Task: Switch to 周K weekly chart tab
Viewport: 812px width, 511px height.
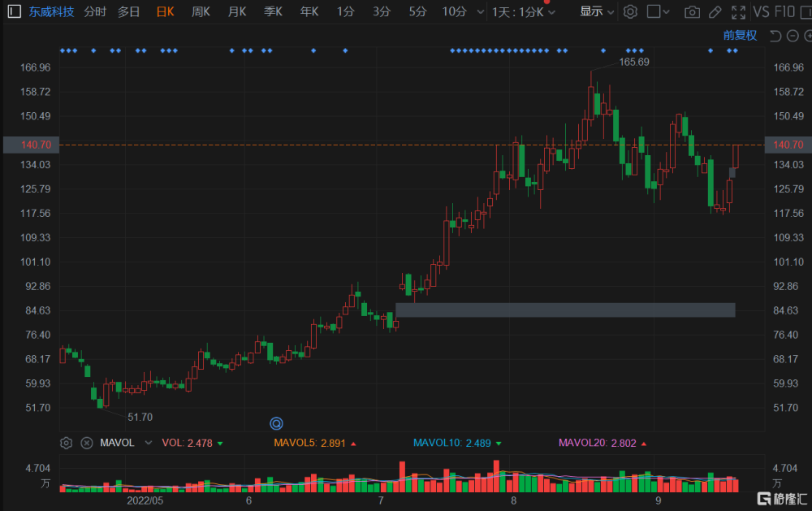Action: tap(201, 12)
